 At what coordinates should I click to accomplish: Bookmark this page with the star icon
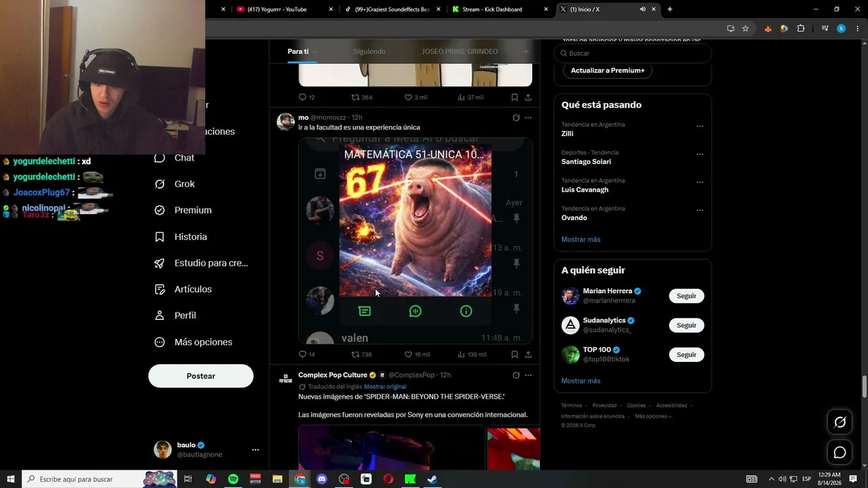[x=745, y=28]
